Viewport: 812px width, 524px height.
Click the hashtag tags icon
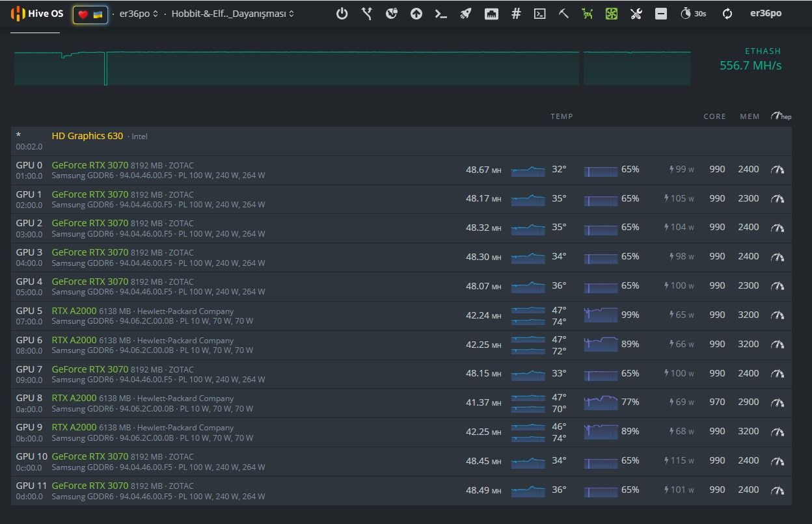(516, 14)
